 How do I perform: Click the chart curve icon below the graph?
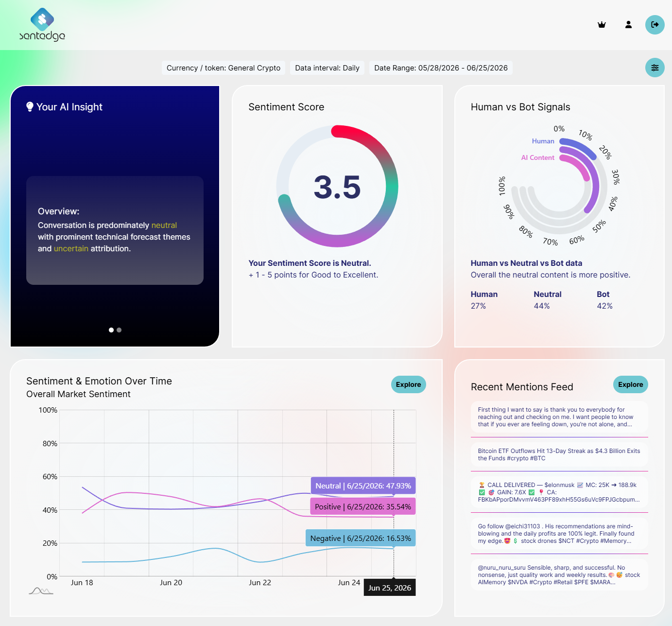(x=41, y=591)
